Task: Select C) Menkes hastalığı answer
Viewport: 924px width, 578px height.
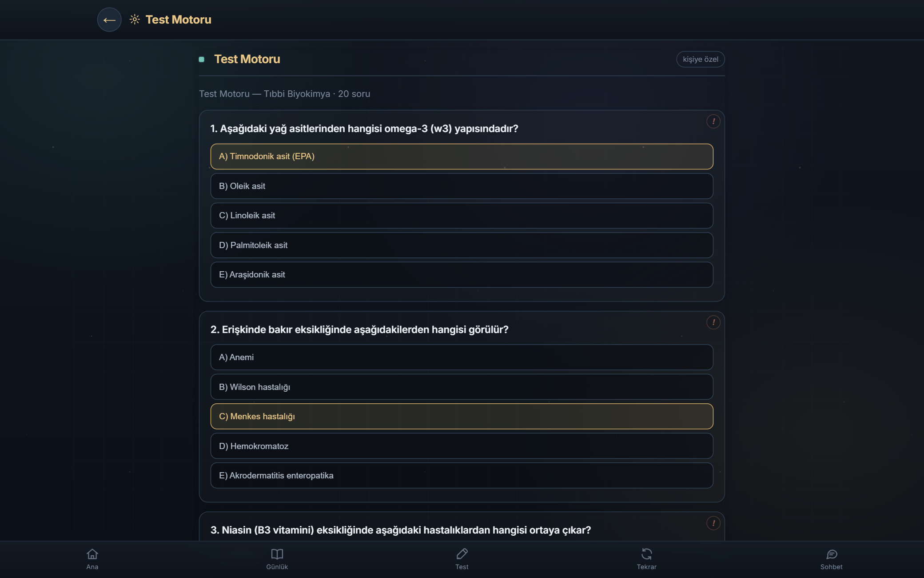Action: (x=462, y=417)
